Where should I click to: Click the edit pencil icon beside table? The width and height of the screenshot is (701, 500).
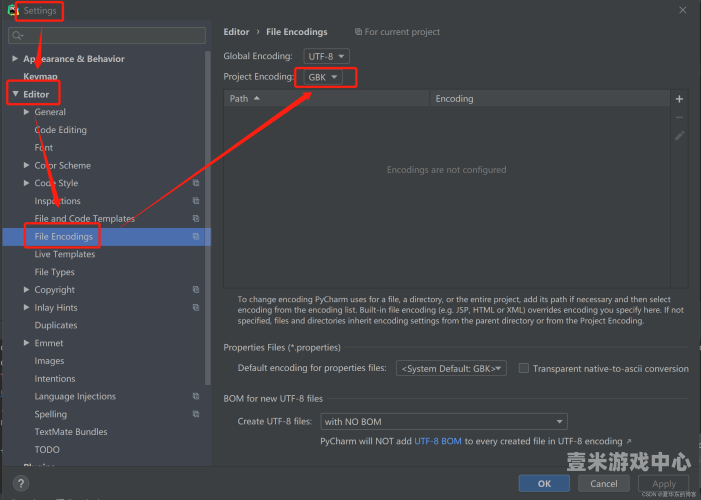click(x=679, y=136)
